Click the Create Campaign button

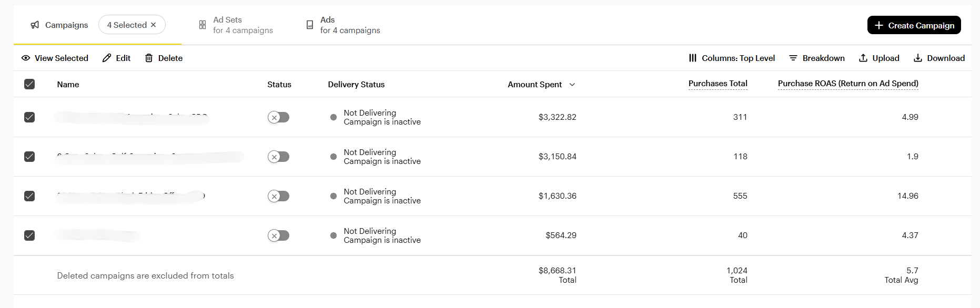click(x=914, y=25)
